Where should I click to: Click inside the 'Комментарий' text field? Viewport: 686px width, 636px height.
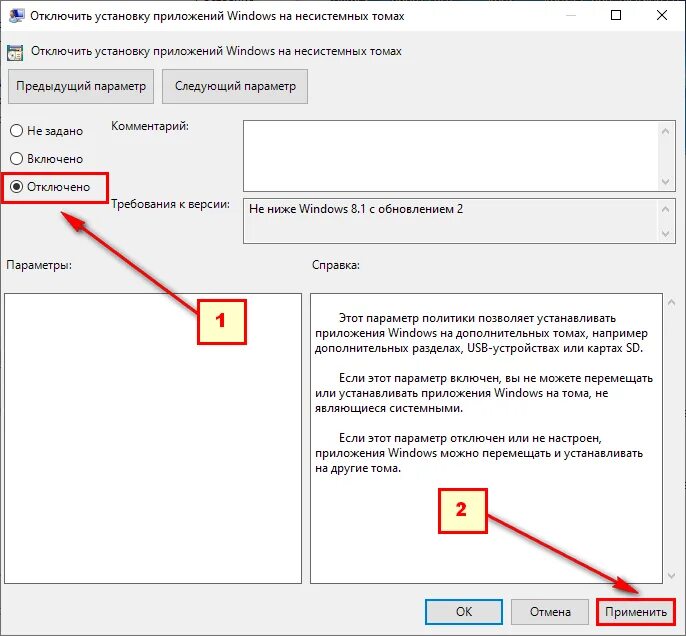point(451,156)
